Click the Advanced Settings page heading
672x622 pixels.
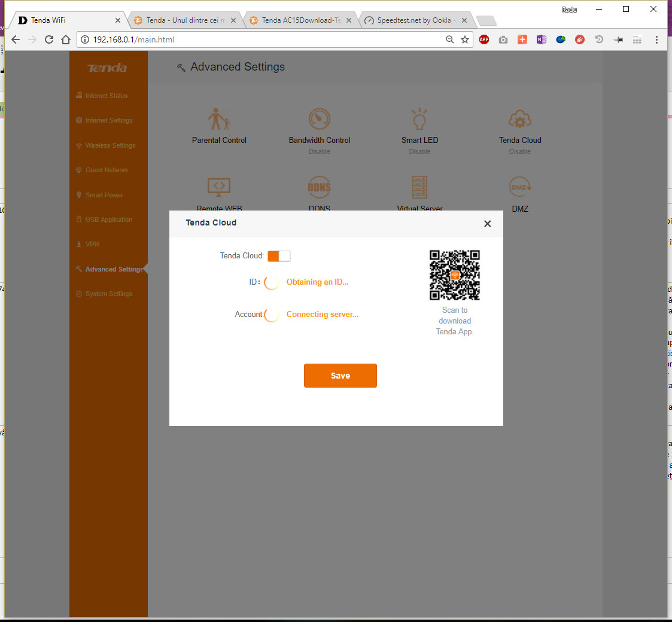(x=238, y=67)
